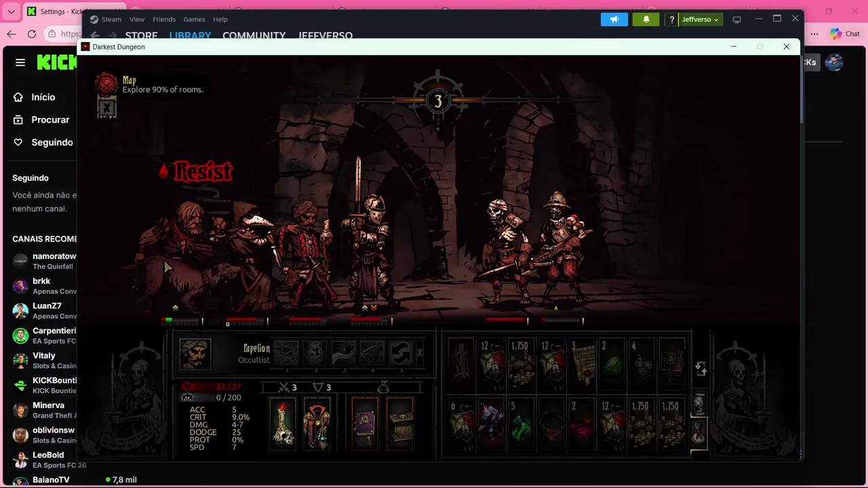Viewport: 868px width, 488px height.
Task: Select the deed scroll stack of 3
Action: coord(581,363)
